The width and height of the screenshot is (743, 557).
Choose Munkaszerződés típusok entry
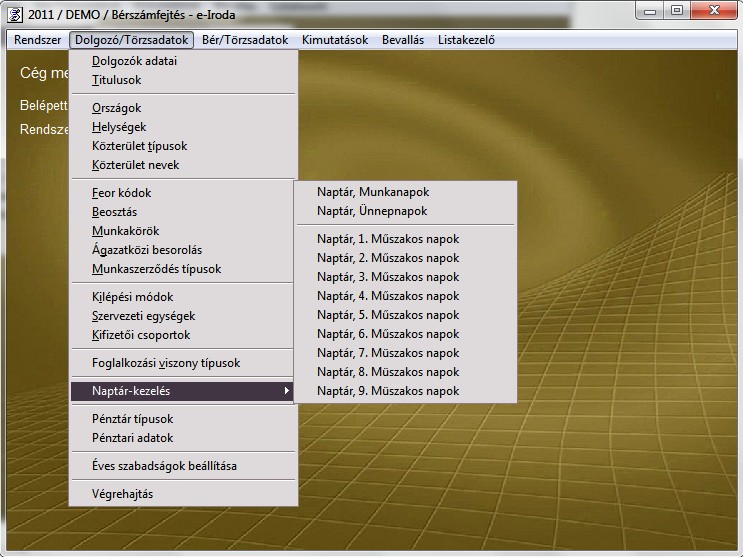click(x=156, y=269)
